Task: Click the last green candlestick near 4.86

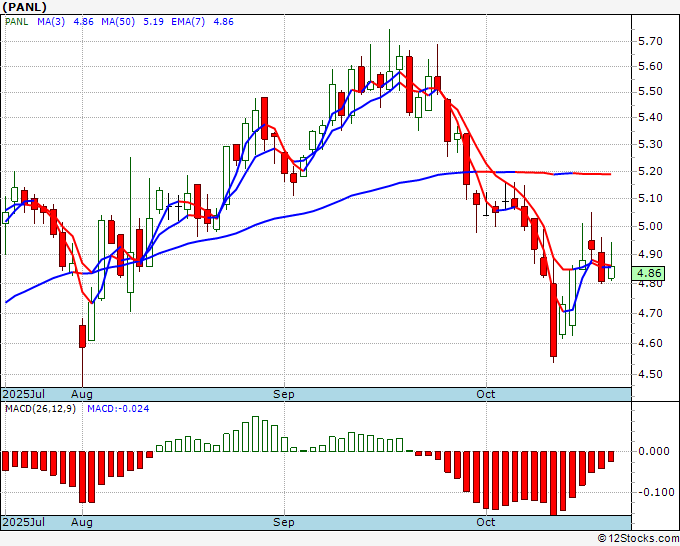Action: pyautogui.click(x=611, y=272)
